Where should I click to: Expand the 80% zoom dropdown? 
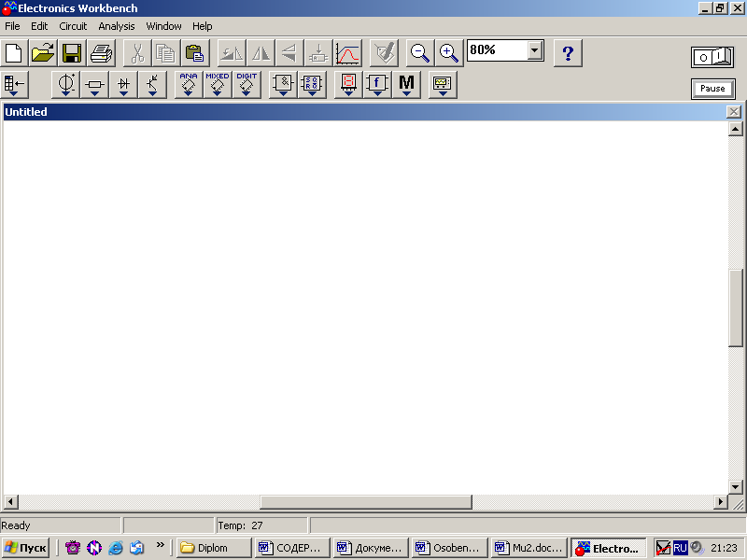[x=535, y=50]
